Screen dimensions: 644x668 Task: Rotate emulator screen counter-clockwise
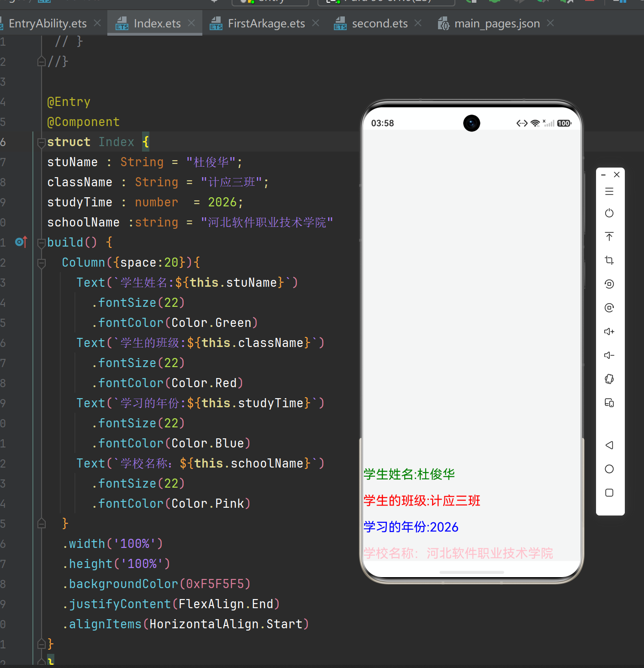(609, 284)
